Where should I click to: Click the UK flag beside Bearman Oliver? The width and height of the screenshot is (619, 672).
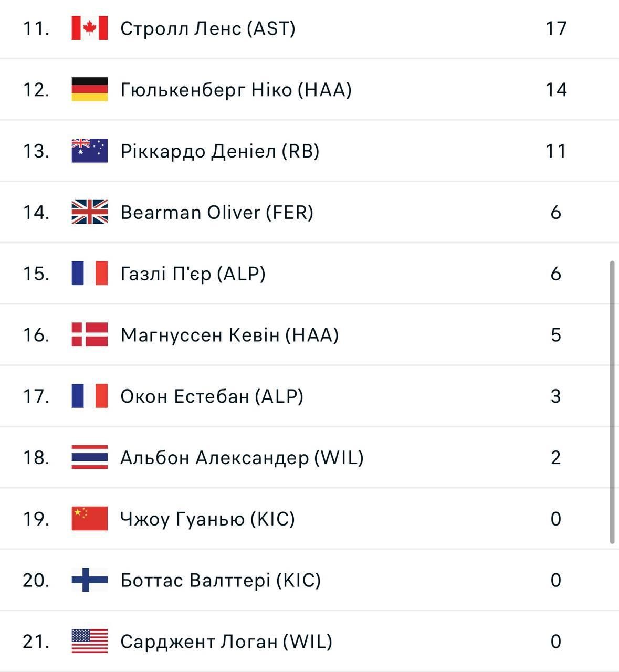coord(90,212)
